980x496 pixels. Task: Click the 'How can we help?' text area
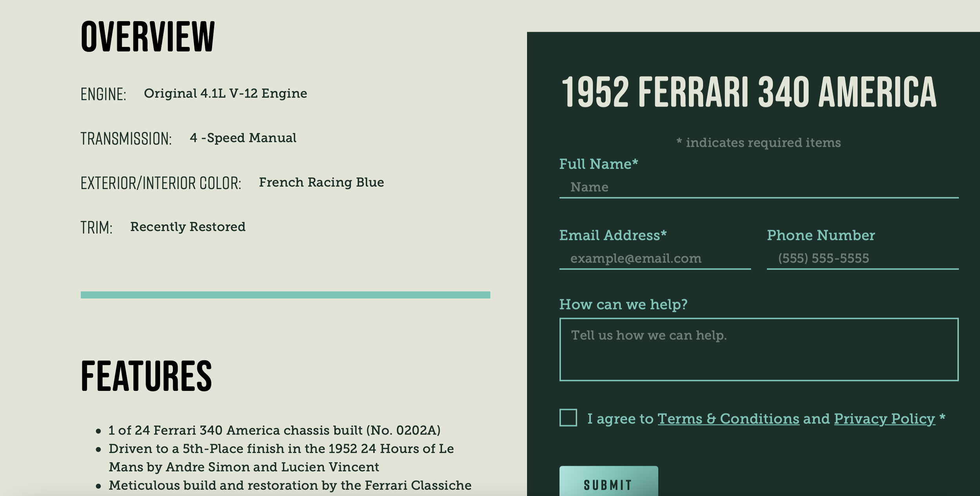pos(759,349)
